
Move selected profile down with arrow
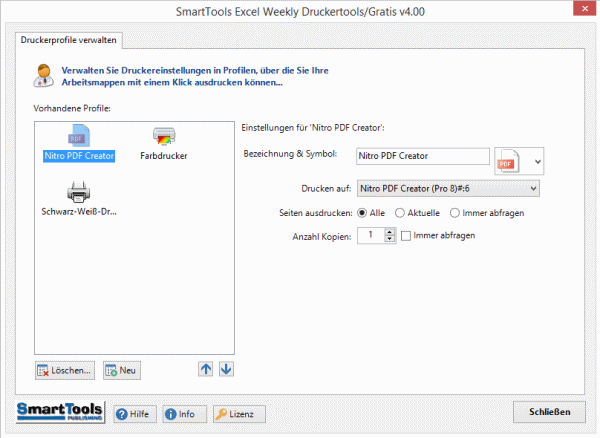(x=226, y=369)
